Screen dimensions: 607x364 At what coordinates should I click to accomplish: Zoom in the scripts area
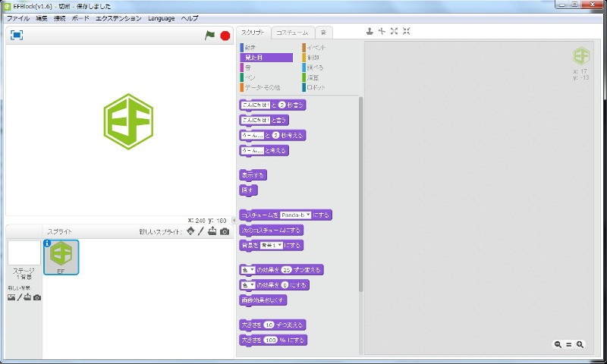coord(580,344)
